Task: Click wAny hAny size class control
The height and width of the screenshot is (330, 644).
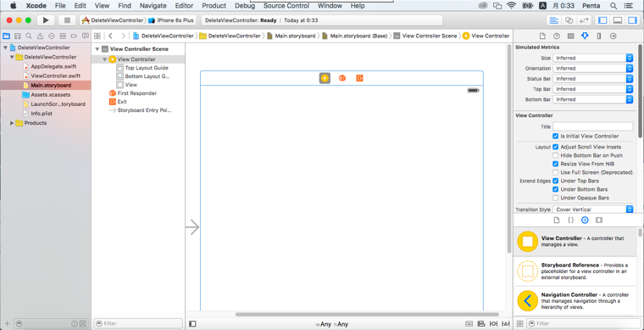Action: [x=332, y=324]
